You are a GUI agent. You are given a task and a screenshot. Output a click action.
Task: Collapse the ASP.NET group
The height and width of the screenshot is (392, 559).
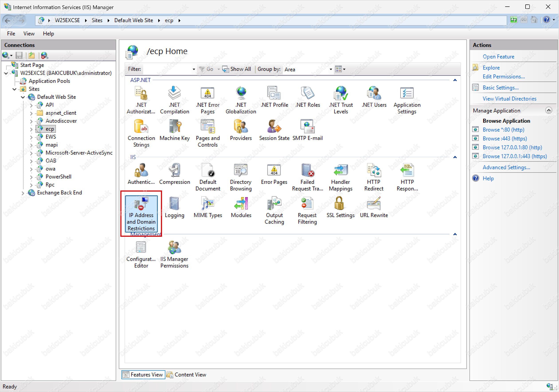(x=455, y=80)
